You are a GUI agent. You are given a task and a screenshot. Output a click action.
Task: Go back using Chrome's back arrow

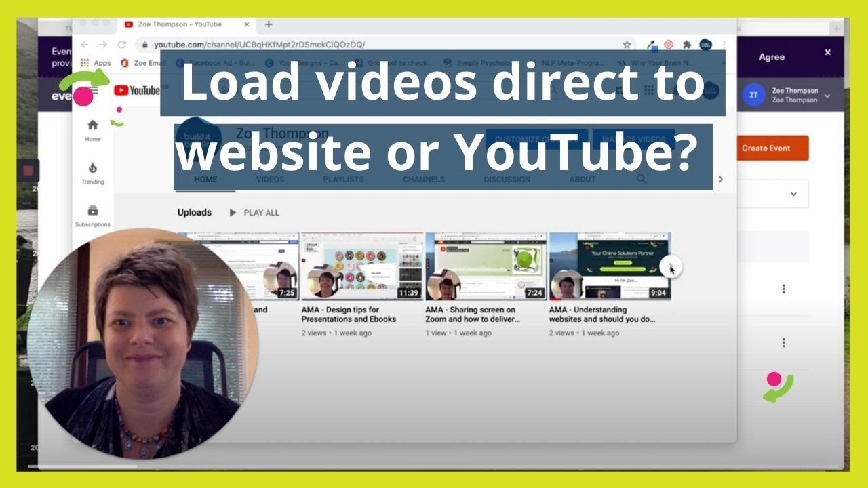tap(84, 45)
